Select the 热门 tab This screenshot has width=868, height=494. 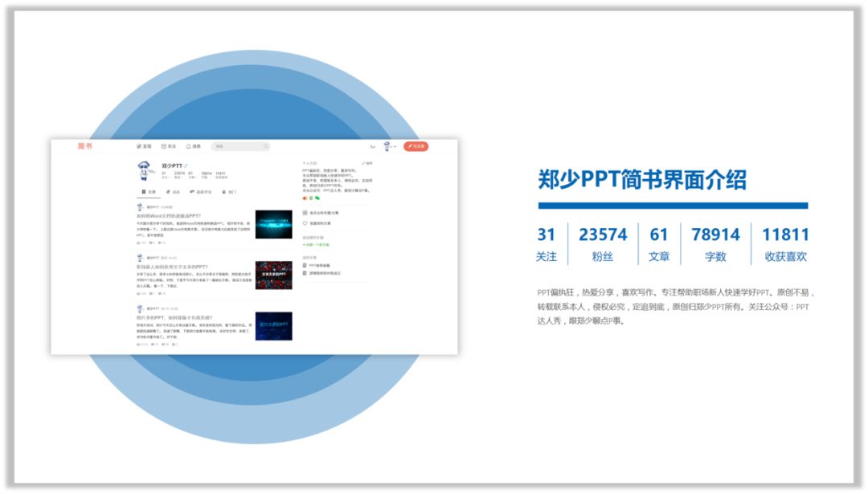pyautogui.click(x=229, y=192)
